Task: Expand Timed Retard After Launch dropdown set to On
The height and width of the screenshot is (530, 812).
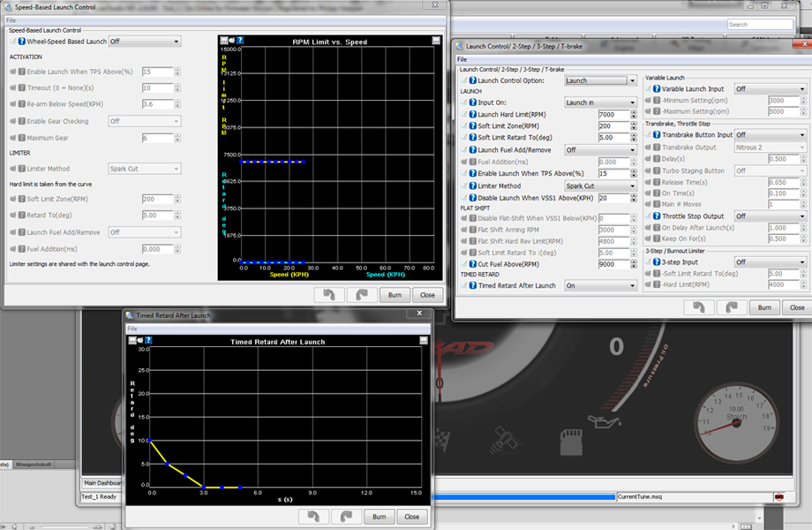Action: (600, 286)
